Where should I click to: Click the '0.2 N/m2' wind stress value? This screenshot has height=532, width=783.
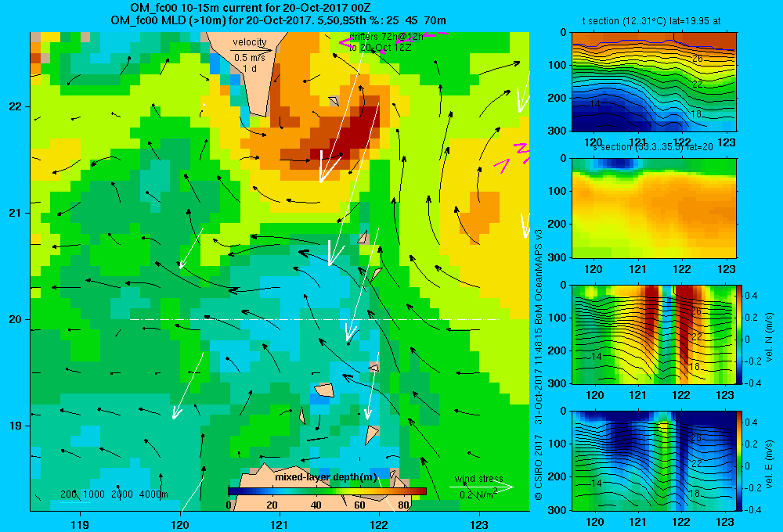tap(479, 494)
